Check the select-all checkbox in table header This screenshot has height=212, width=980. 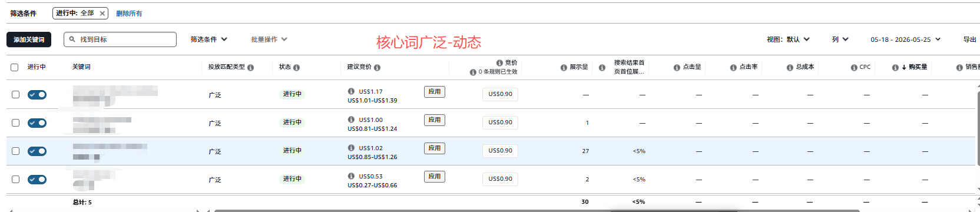[x=15, y=67]
